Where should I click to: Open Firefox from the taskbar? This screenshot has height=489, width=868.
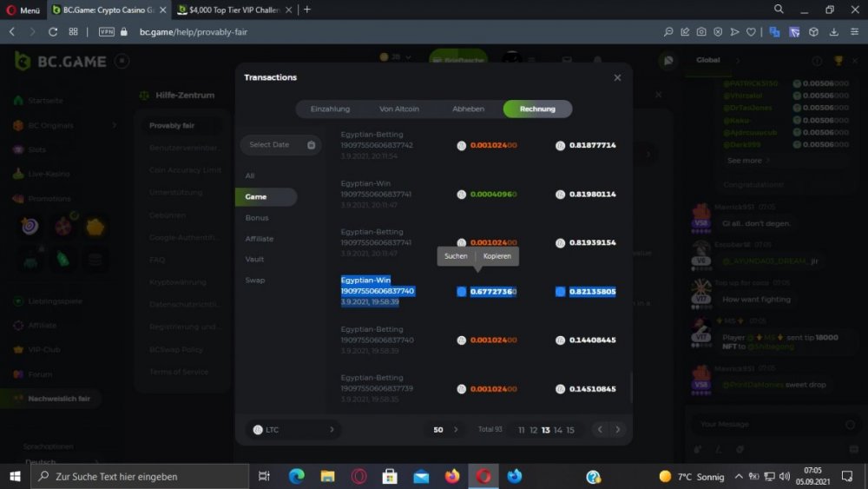(x=451, y=476)
